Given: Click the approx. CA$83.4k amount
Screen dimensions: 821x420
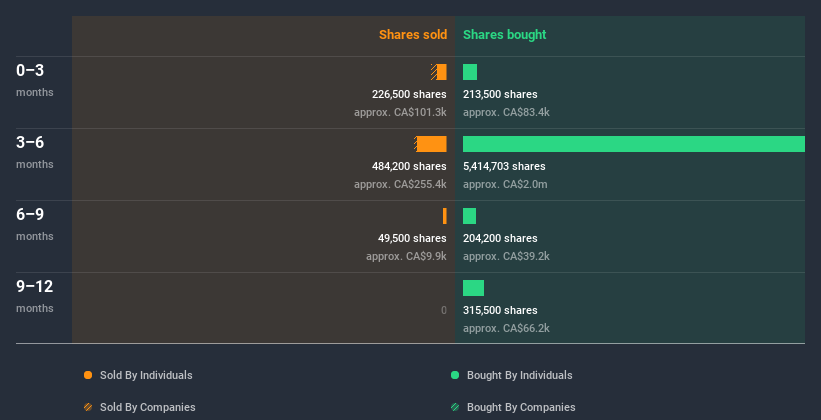Looking at the screenshot, I should point(506,112).
